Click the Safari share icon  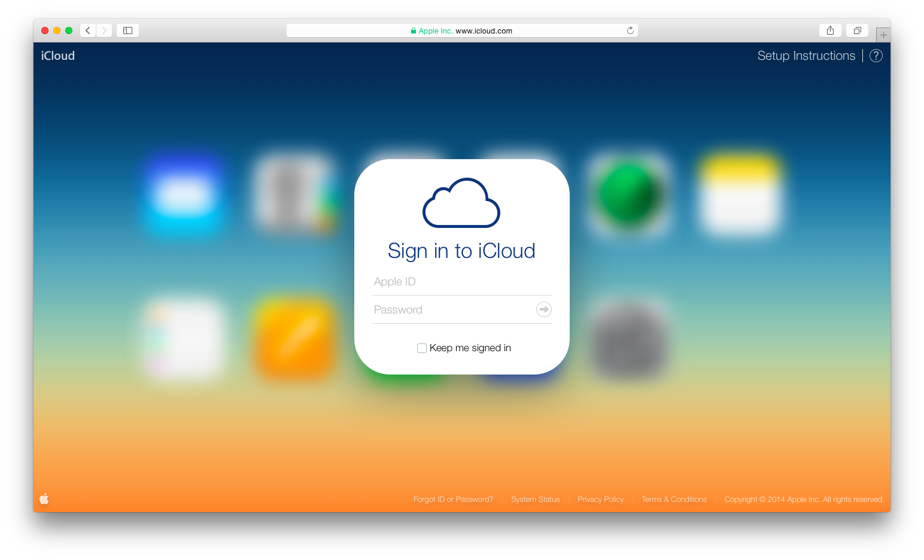pyautogui.click(x=830, y=31)
